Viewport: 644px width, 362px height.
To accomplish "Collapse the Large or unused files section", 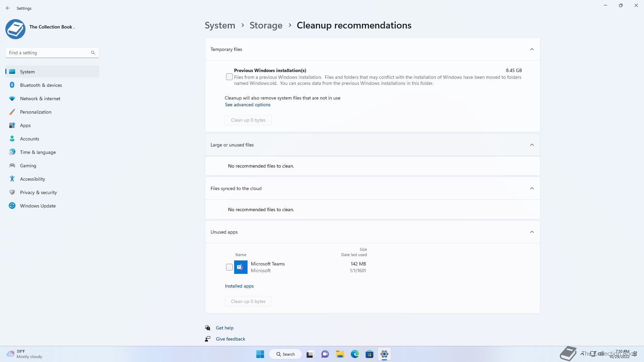I will (532, 145).
